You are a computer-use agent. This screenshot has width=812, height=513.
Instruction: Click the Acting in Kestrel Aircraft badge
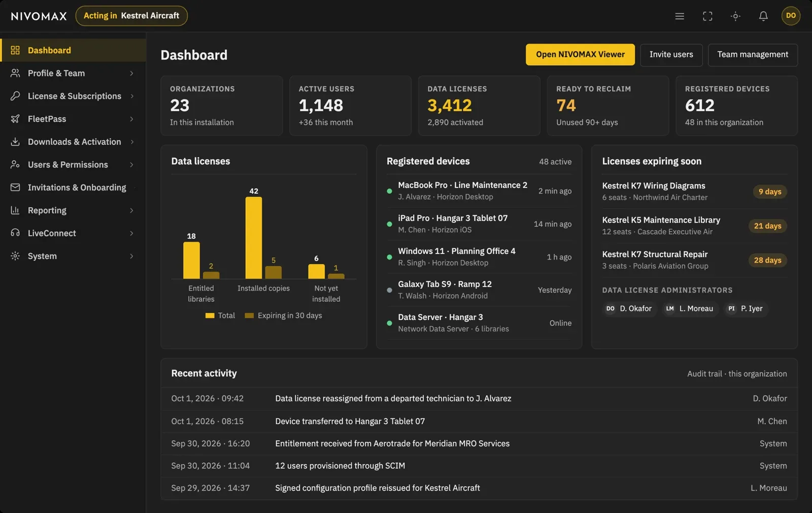(x=131, y=16)
